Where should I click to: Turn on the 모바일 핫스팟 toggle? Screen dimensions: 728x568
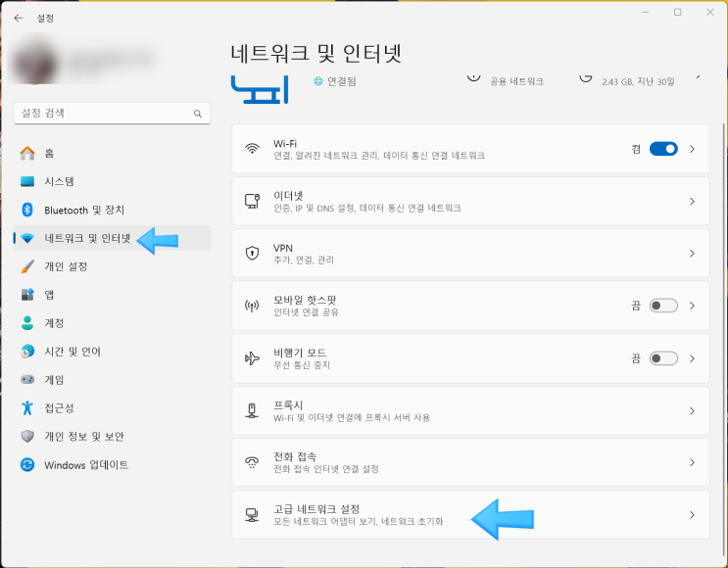(x=663, y=306)
